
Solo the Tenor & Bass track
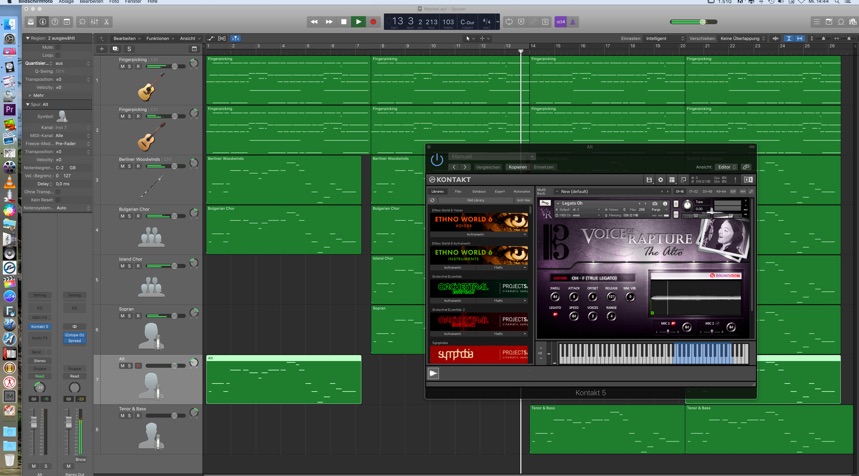coord(130,415)
